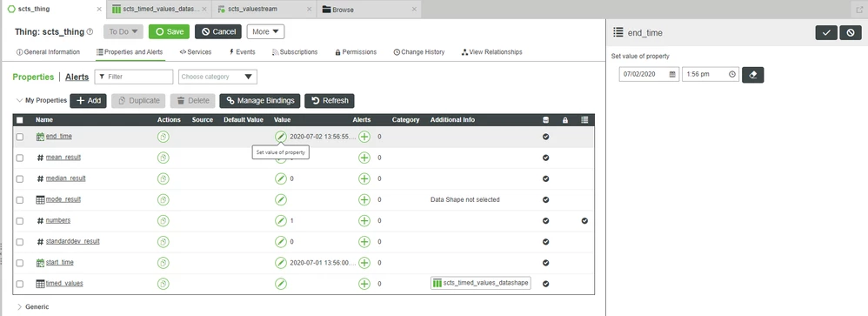Click the action icon for start_time row
Image resolution: width=868 pixels, height=316 pixels.
[164, 263]
